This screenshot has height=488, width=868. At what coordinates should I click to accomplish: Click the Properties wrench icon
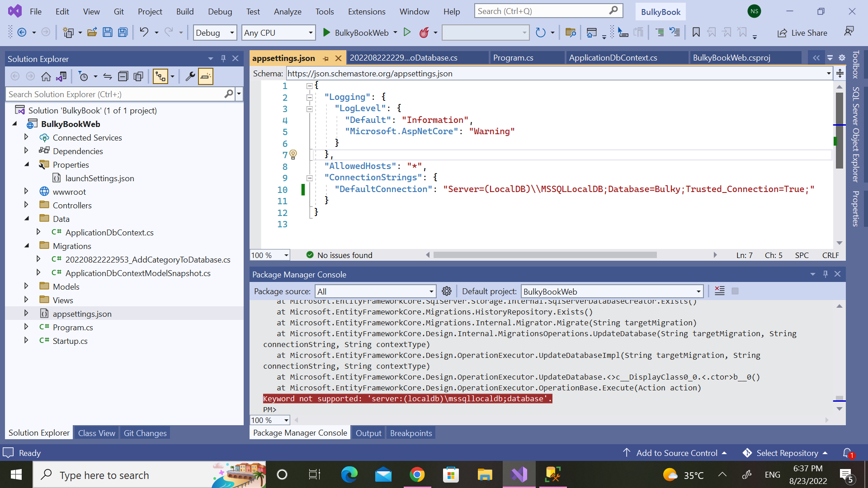tap(190, 76)
